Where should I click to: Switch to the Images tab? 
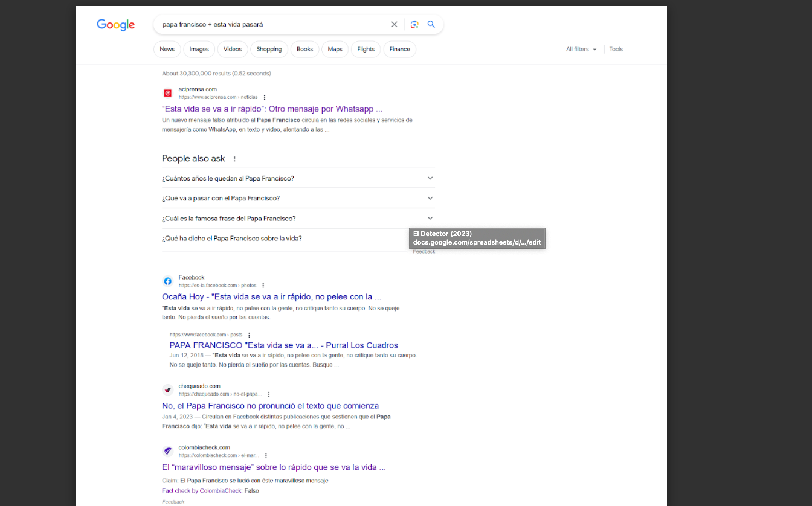pyautogui.click(x=199, y=50)
